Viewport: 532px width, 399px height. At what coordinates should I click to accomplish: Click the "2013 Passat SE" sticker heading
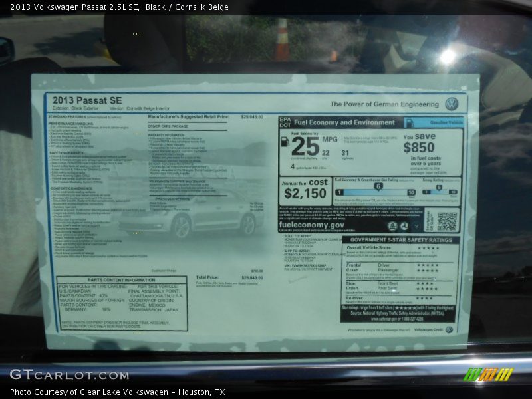point(87,100)
